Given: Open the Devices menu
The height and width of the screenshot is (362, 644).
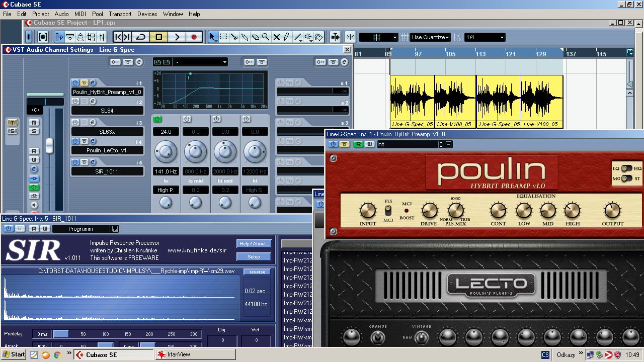Looking at the screenshot, I should pos(147,14).
